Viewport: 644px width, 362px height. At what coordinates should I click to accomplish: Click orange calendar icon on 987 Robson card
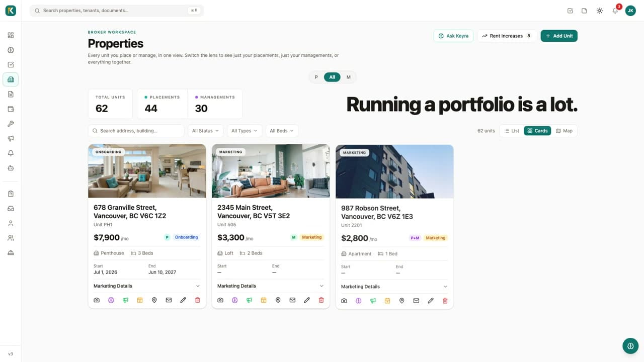tap(387, 301)
